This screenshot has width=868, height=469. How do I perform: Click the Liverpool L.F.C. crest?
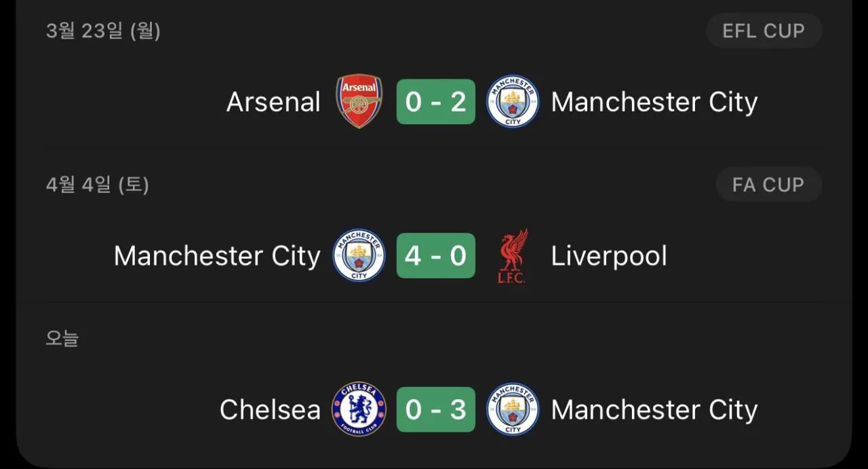pos(513,256)
